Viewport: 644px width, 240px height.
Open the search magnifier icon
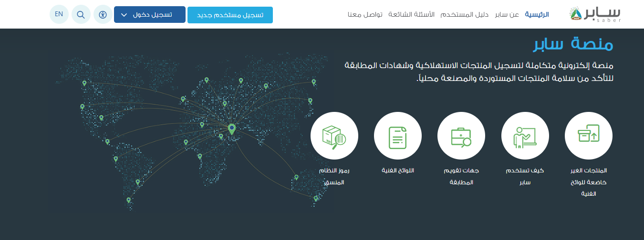click(81, 14)
